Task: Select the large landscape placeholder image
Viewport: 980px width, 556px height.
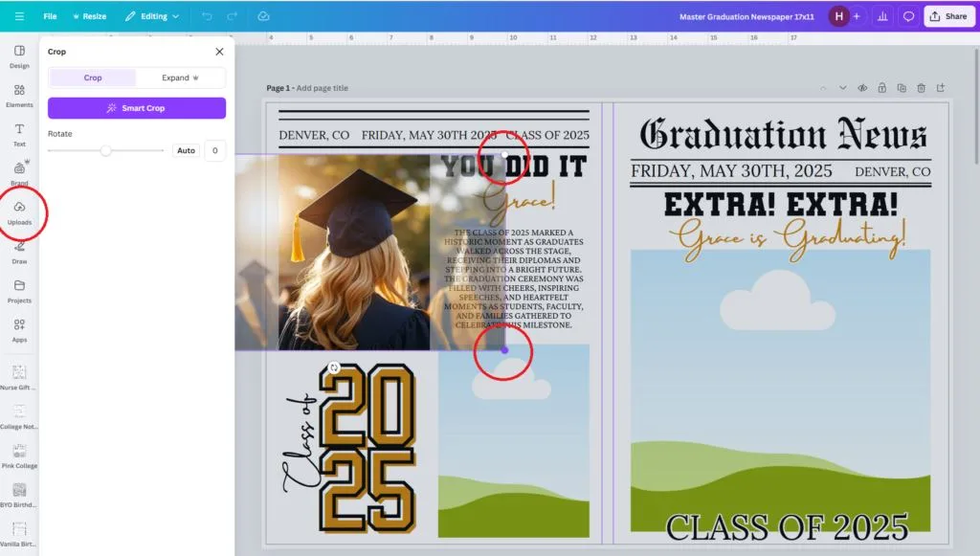Action: tap(780, 390)
